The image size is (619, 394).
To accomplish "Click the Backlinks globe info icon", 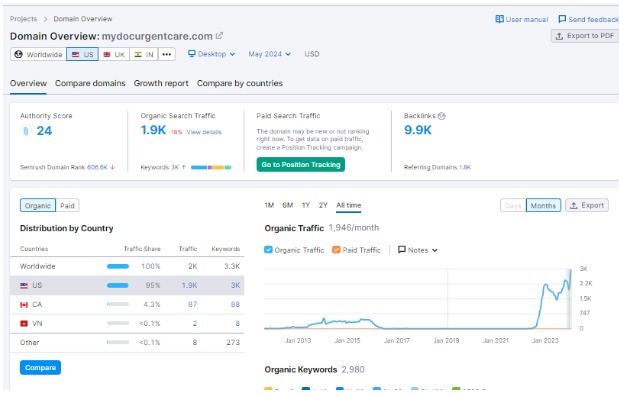I will [442, 116].
